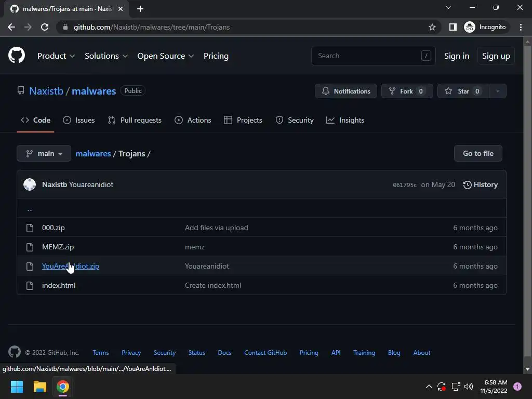The width and height of the screenshot is (532, 399).
Task: Click Go to file button
Action: click(478, 153)
